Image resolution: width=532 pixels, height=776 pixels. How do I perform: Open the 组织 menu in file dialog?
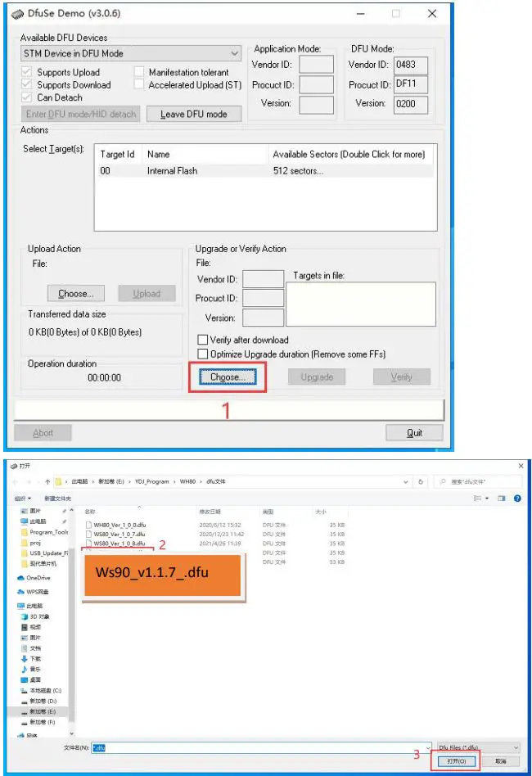coord(23,498)
